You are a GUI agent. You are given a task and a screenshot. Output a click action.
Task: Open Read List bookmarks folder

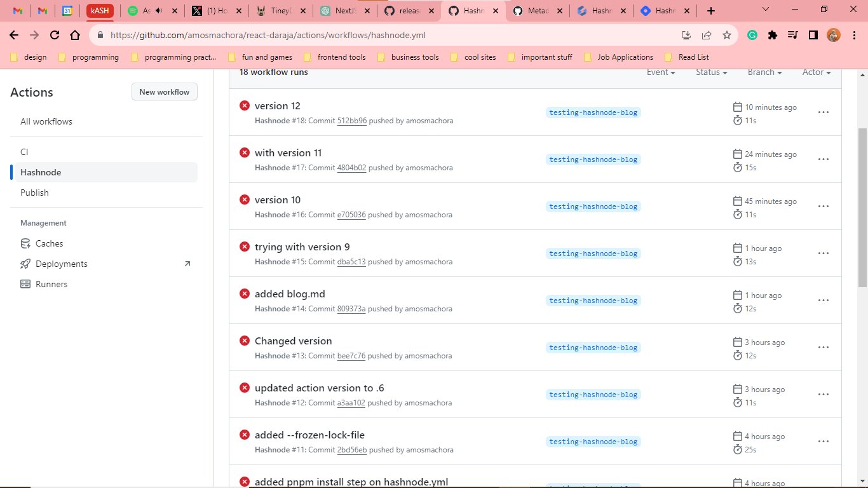tap(687, 57)
